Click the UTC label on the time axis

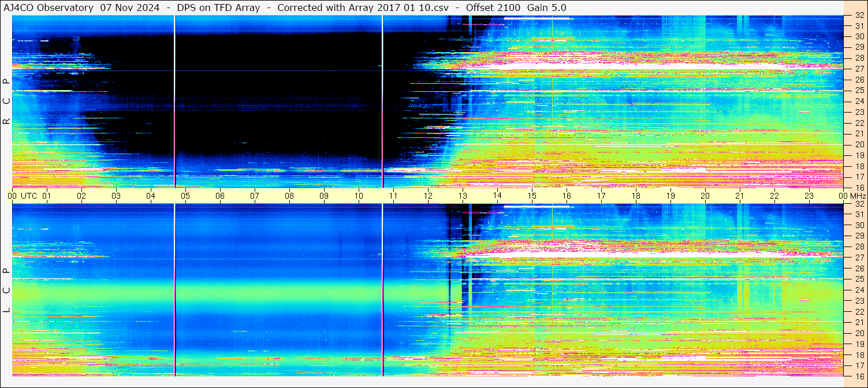tap(29, 196)
